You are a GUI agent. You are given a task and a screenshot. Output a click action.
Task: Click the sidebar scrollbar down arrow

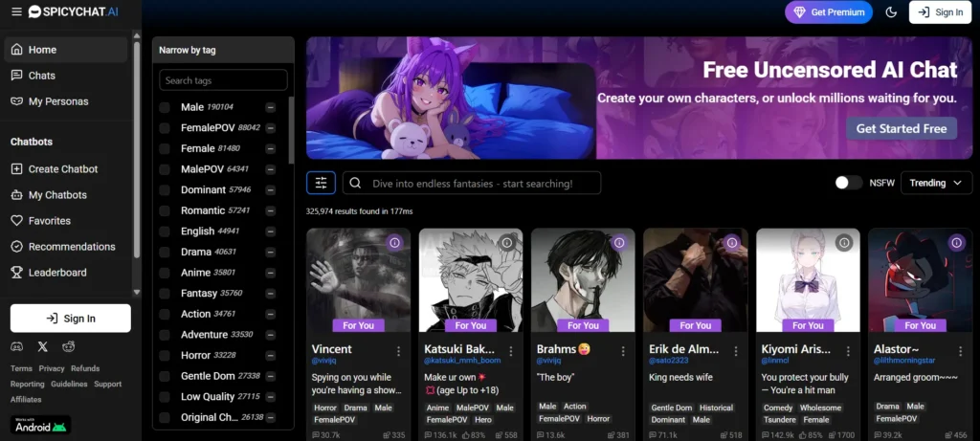click(x=137, y=292)
